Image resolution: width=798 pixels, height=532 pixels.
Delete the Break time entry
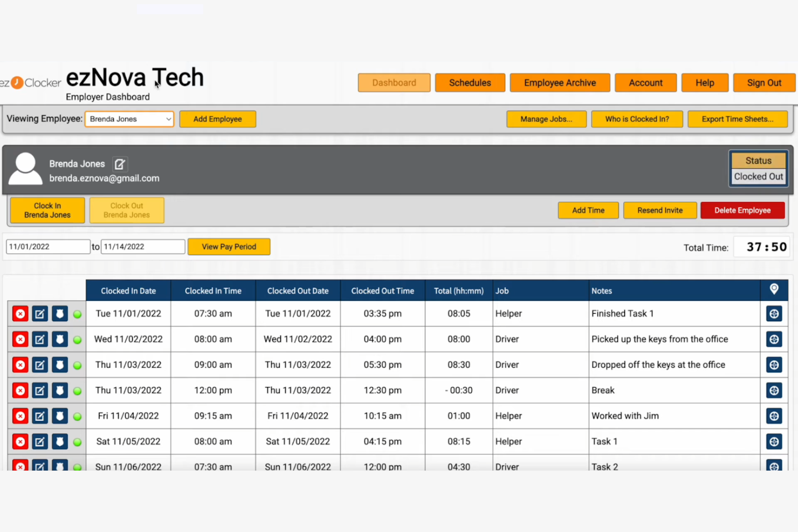(x=20, y=390)
